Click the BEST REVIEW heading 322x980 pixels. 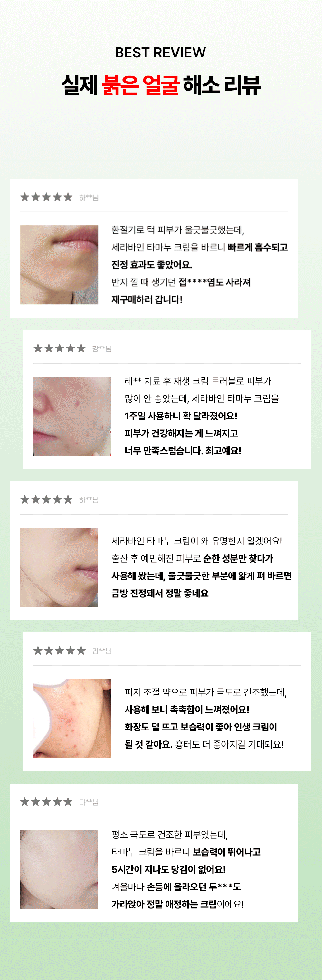pyautogui.click(x=160, y=53)
